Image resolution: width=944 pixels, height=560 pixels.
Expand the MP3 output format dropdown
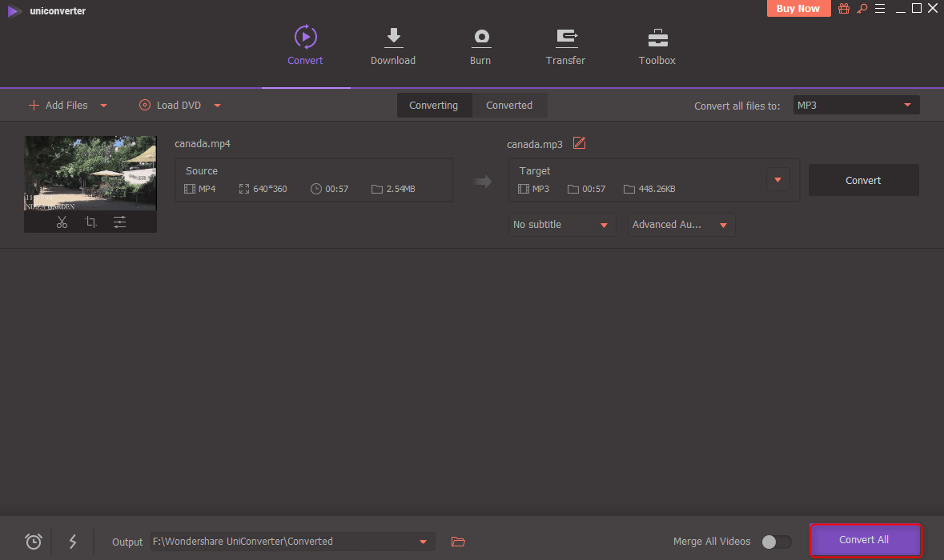tap(856, 105)
